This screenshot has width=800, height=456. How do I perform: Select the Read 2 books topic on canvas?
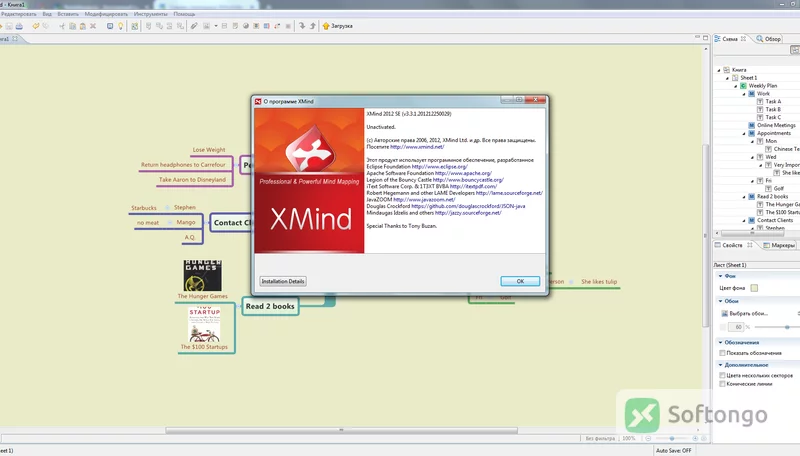(270, 306)
